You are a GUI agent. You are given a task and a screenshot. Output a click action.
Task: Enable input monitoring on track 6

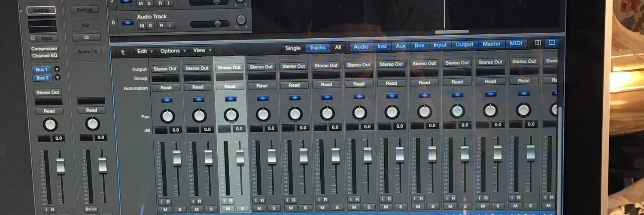[x=170, y=25]
